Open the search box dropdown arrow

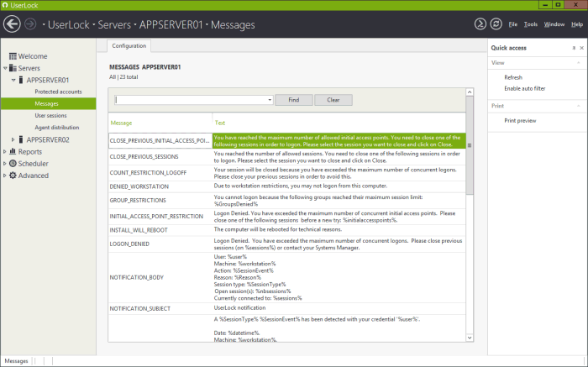270,100
